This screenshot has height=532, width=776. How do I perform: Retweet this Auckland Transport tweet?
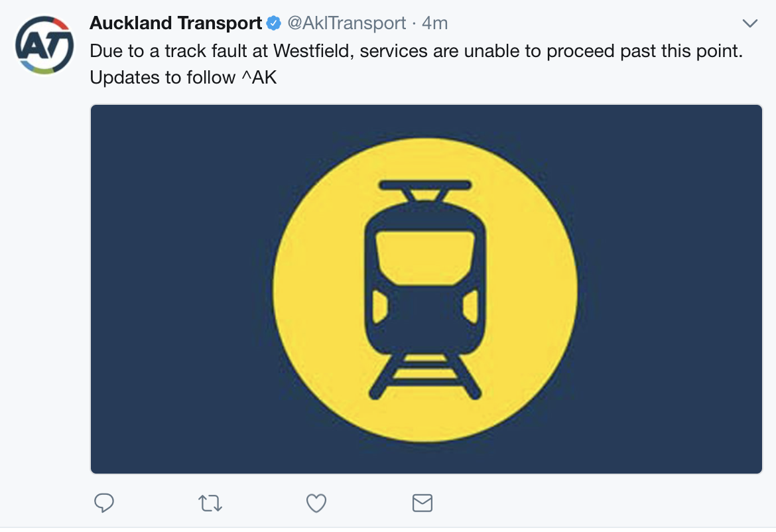(210, 503)
